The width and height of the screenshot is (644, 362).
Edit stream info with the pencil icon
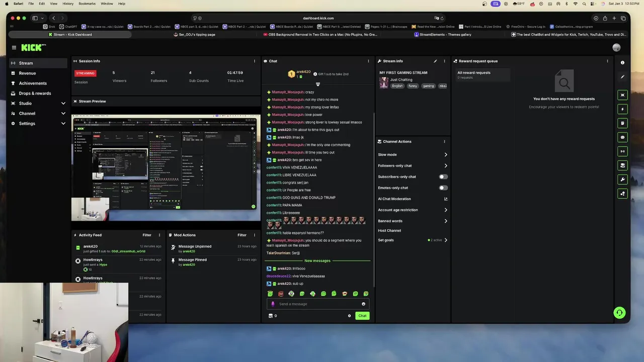point(435,61)
